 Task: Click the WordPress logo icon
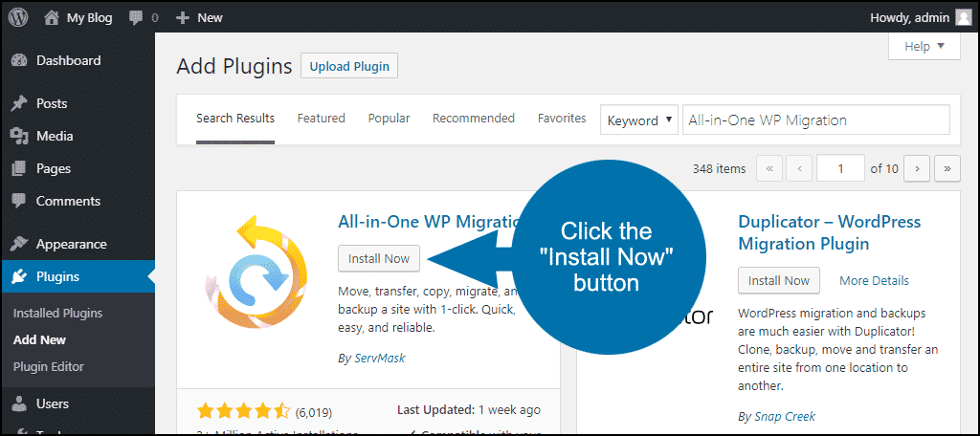[18, 17]
